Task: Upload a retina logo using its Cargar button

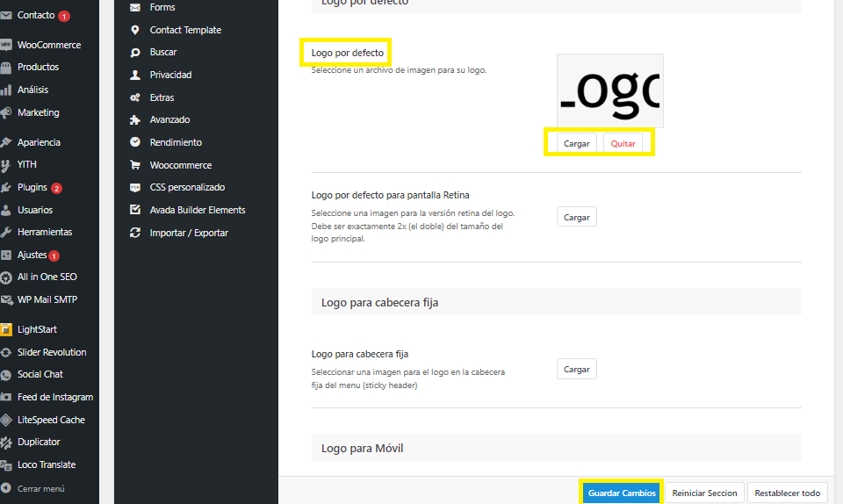Action: click(x=576, y=217)
